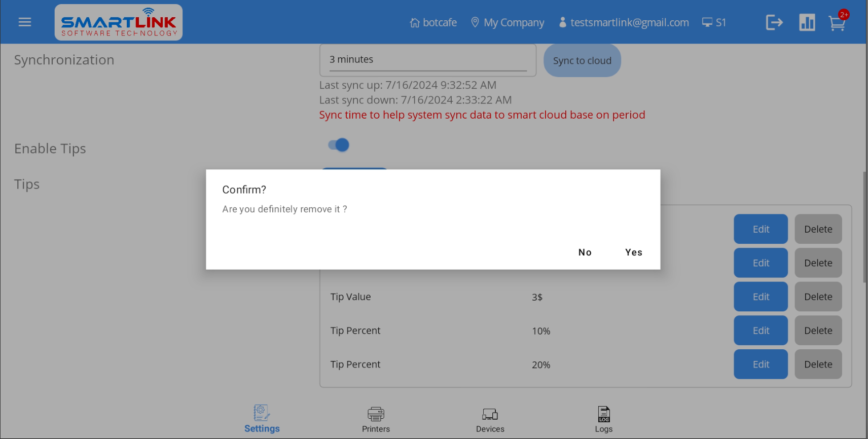Image resolution: width=868 pixels, height=439 pixels.
Task: Confirm removal by clicking Yes
Action: point(633,252)
